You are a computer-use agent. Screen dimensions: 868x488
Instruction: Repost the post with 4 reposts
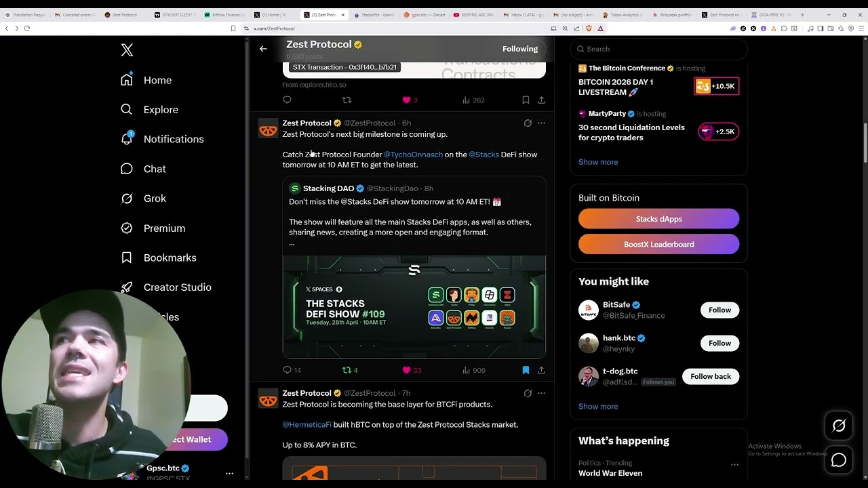coord(350,370)
